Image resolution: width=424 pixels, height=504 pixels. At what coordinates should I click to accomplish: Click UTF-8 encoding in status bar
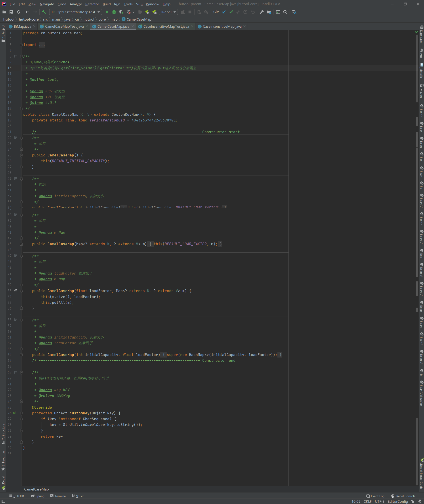[380, 501]
